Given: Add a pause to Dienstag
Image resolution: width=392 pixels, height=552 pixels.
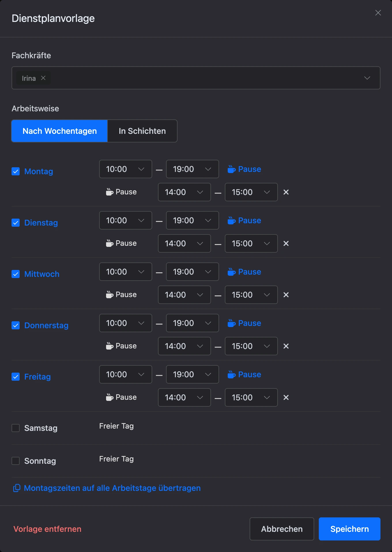Looking at the screenshot, I should (x=244, y=220).
